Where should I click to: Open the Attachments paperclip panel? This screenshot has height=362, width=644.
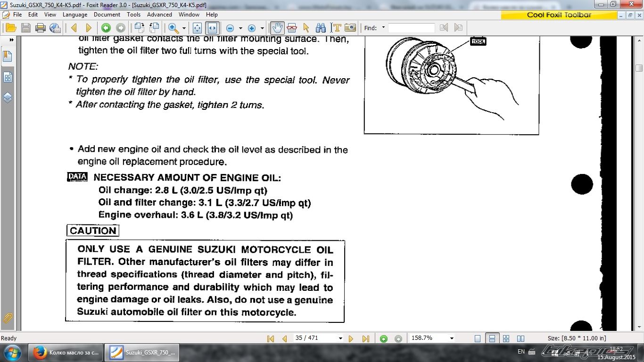point(8,318)
